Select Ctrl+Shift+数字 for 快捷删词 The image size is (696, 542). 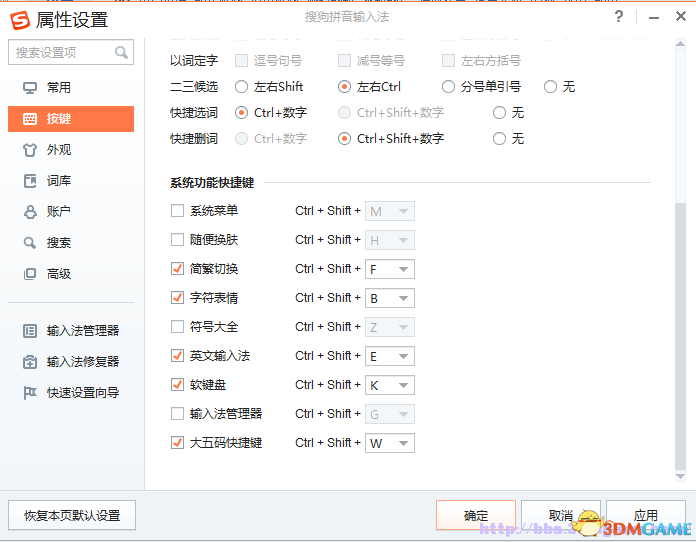(344, 139)
